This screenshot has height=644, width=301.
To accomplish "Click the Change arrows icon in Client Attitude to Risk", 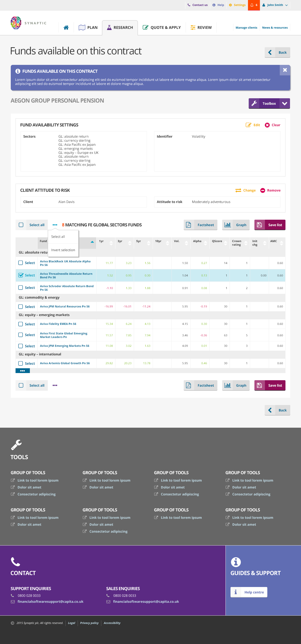I will (x=238, y=191).
